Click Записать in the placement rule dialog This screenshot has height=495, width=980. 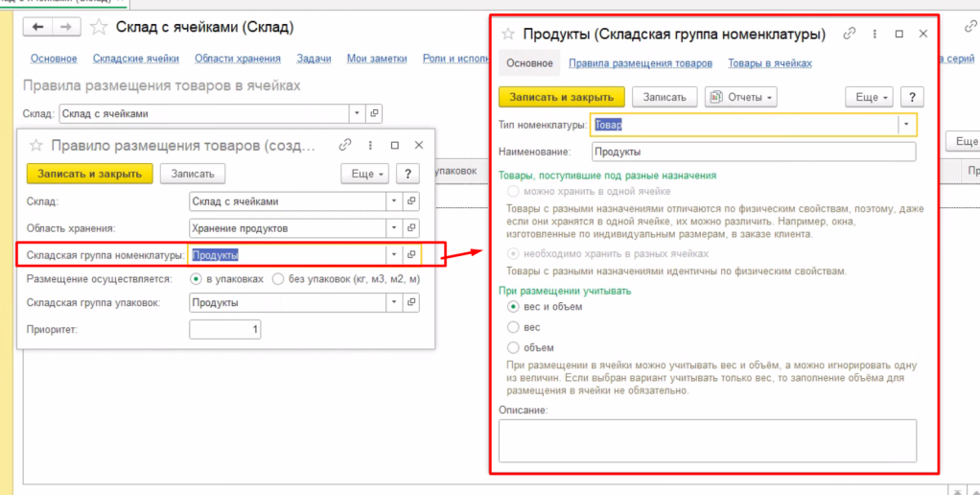click(193, 174)
